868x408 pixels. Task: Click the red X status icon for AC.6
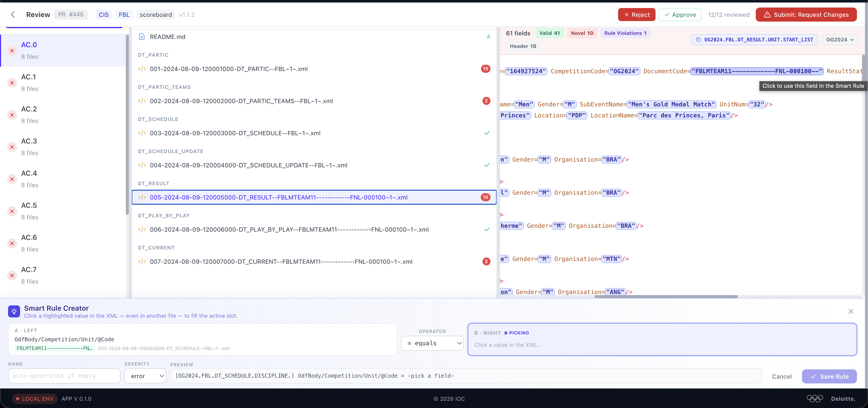tap(12, 243)
